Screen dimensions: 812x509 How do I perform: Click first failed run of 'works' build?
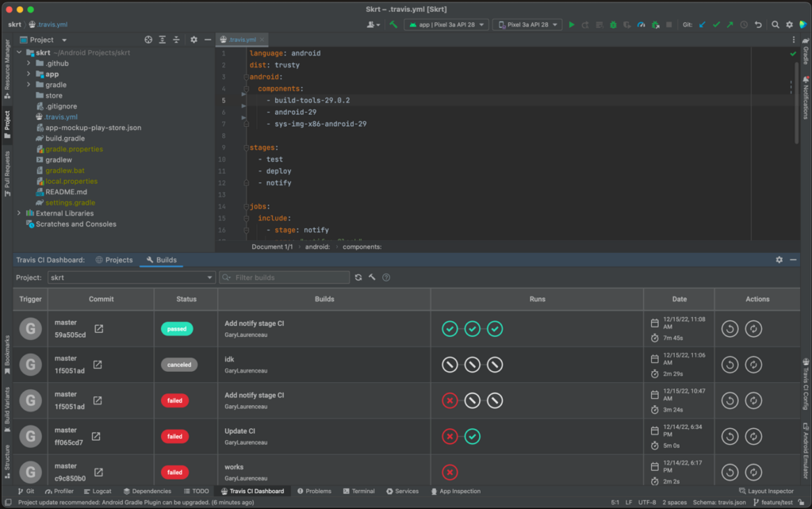(450, 473)
